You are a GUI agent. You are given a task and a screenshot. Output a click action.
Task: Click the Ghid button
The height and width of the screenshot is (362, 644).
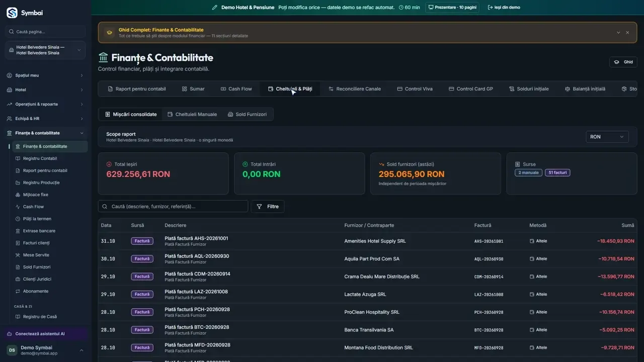tap(623, 62)
